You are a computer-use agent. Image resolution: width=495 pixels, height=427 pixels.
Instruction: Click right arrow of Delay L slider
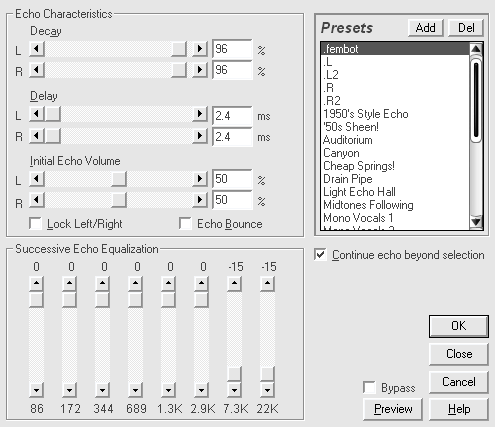coord(200,114)
